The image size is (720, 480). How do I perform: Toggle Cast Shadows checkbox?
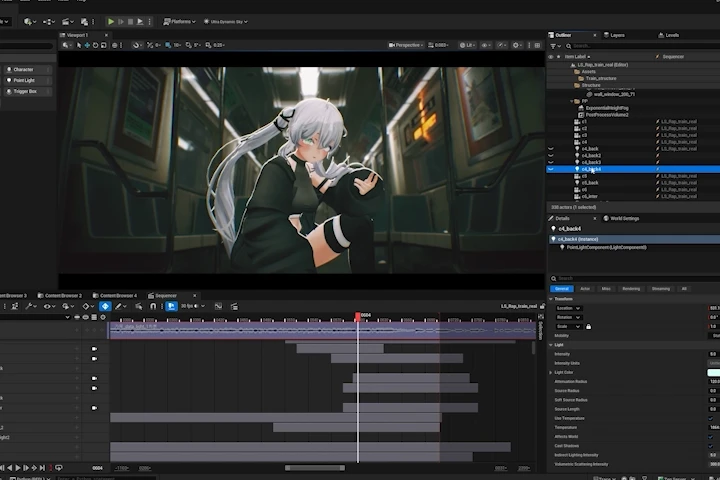pyautogui.click(x=711, y=446)
